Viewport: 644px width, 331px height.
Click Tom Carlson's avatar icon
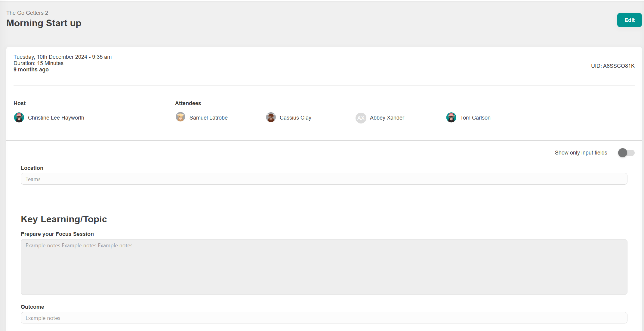point(451,117)
